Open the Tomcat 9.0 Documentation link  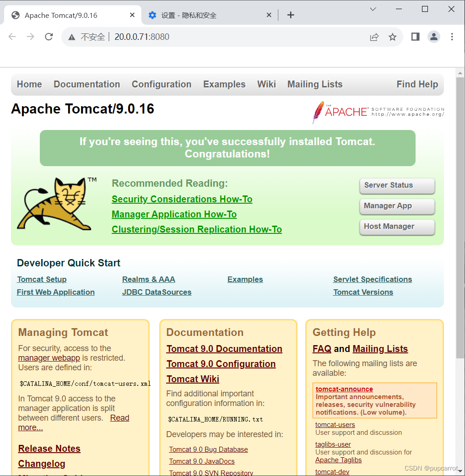pos(224,349)
